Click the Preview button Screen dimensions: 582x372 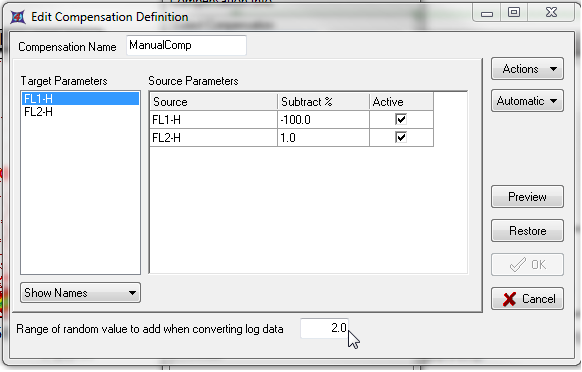point(527,197)
